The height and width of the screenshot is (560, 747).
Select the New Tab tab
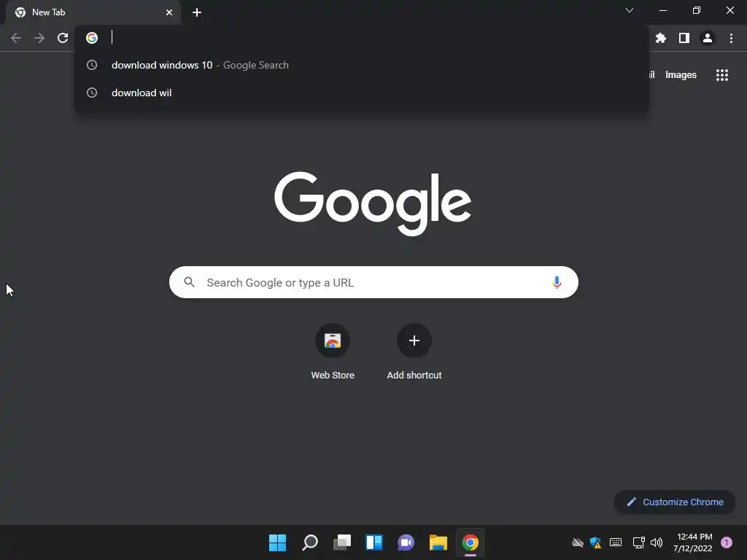(93, 12)
